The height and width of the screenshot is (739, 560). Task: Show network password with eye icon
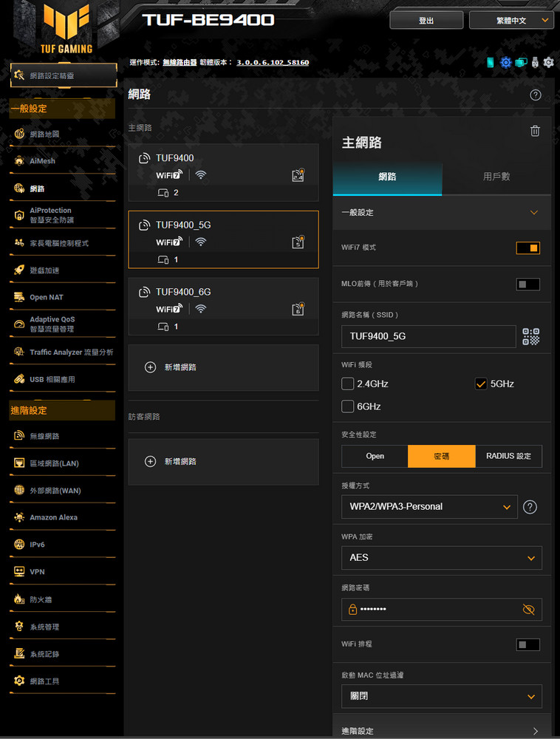(x=527, y=610)
